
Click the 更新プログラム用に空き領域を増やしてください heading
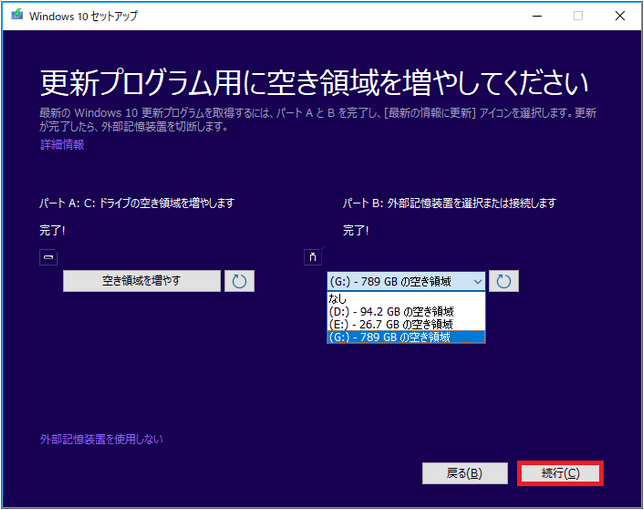point(314,82)
